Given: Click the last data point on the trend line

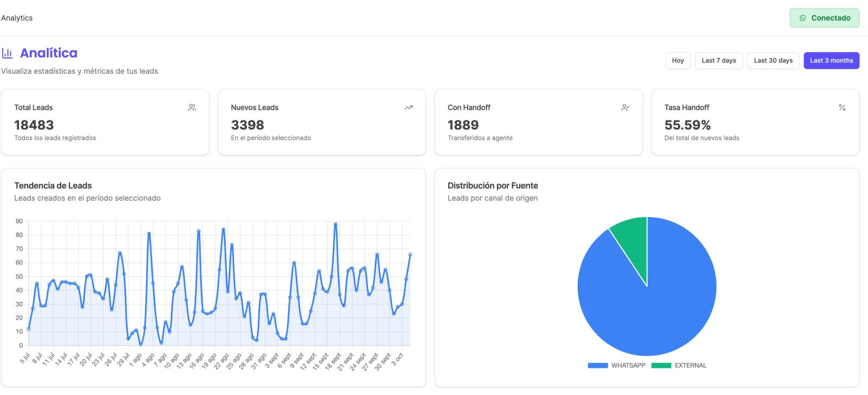Looking at the screenshot, I should pyautogui.click(x=410, y=254).
